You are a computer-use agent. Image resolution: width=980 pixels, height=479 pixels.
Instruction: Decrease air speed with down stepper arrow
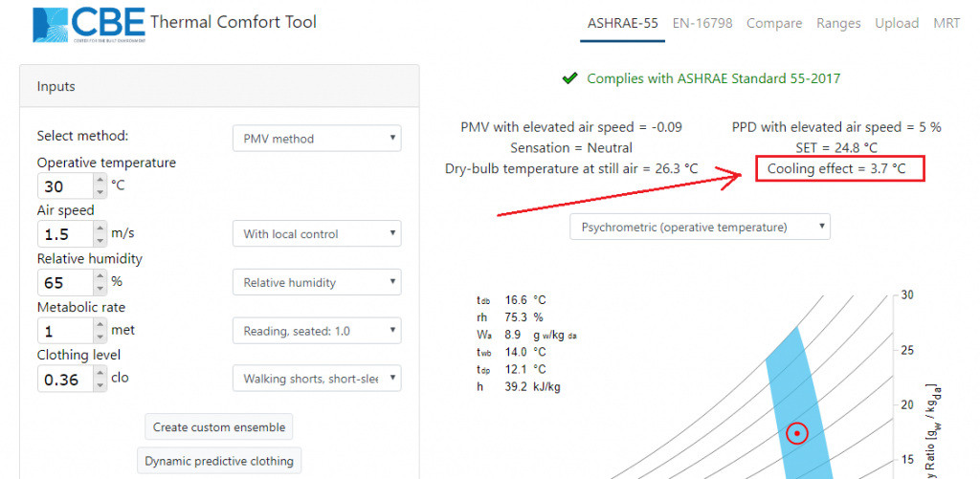coord(100,239)
